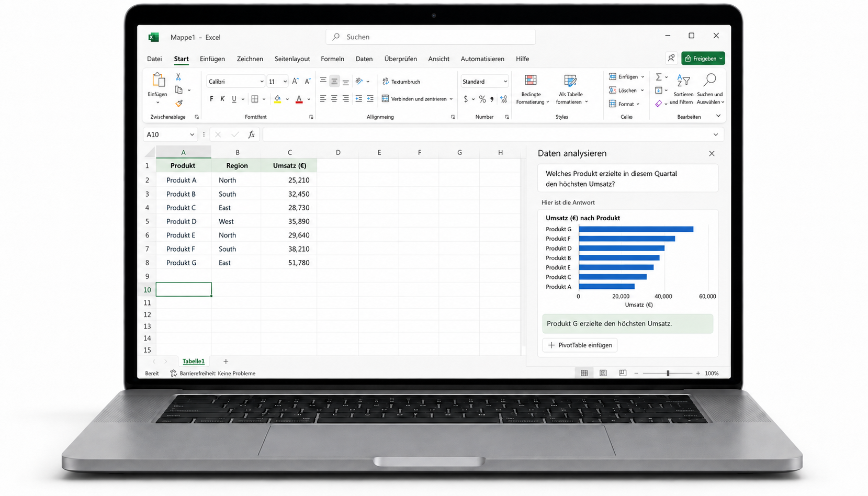The height and width of the screenshot is (496, 868).
Task: Click the zoom slider handle
Action: tap(668, 373)
